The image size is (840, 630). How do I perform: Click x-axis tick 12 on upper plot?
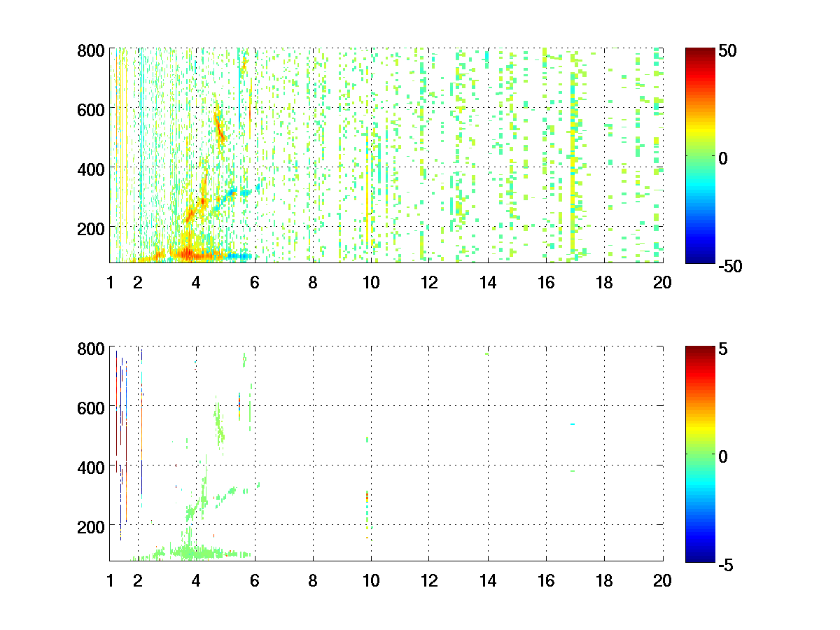point(429,283)
